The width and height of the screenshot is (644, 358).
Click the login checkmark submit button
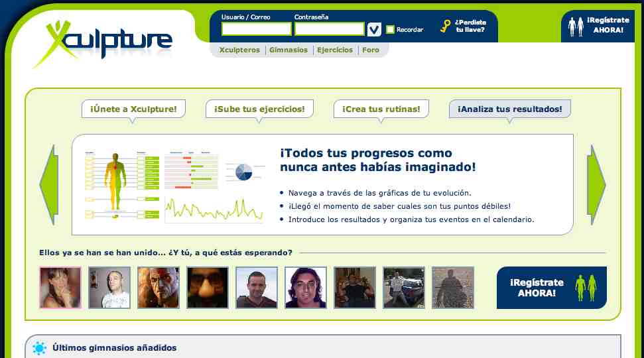pos(374,30)
